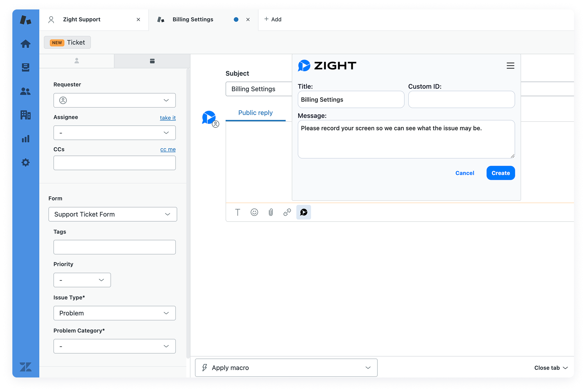The width and height of the screenshot is (586, 392).
Task: Toggle text formatting with the T icon
Action: click(x=238, y=212)
